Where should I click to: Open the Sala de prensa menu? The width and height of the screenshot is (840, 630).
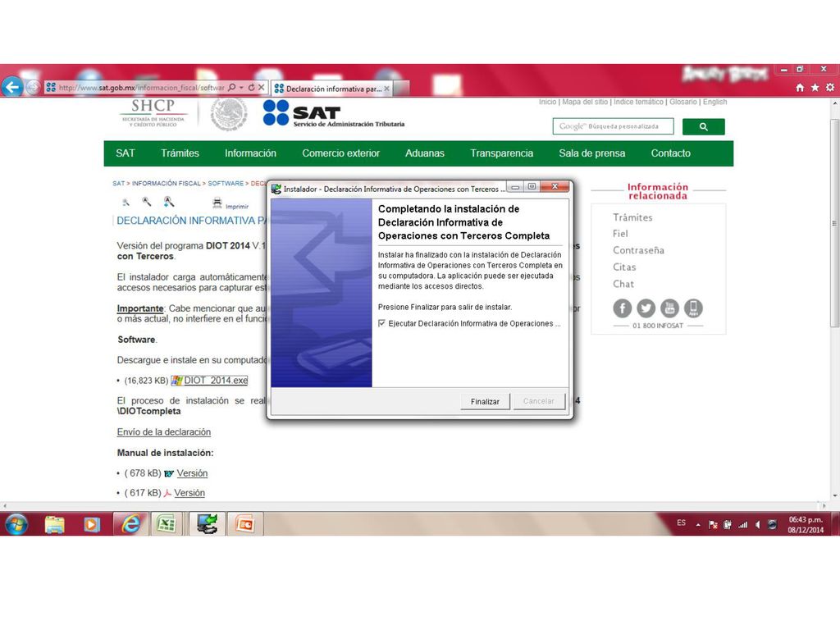pos(592,153)
